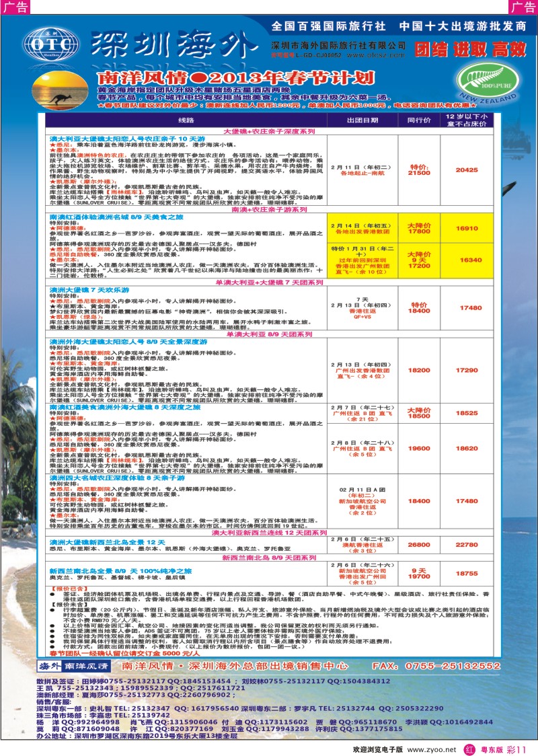Click the 海外 南洋风情 footer logo

[x=74, y=666]
